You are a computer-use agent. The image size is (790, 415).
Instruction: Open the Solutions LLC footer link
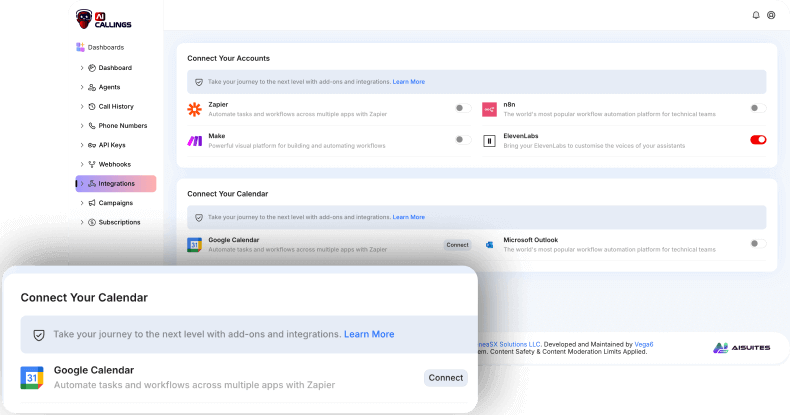pos(509,344)
